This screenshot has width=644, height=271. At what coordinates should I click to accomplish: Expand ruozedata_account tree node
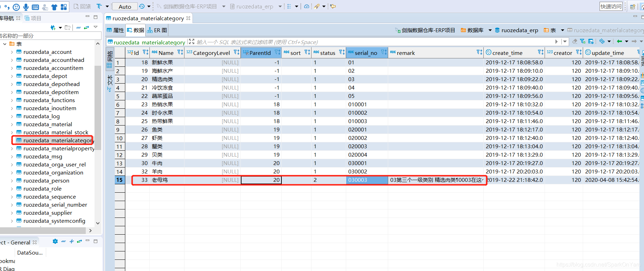click(x=12, y=52)
